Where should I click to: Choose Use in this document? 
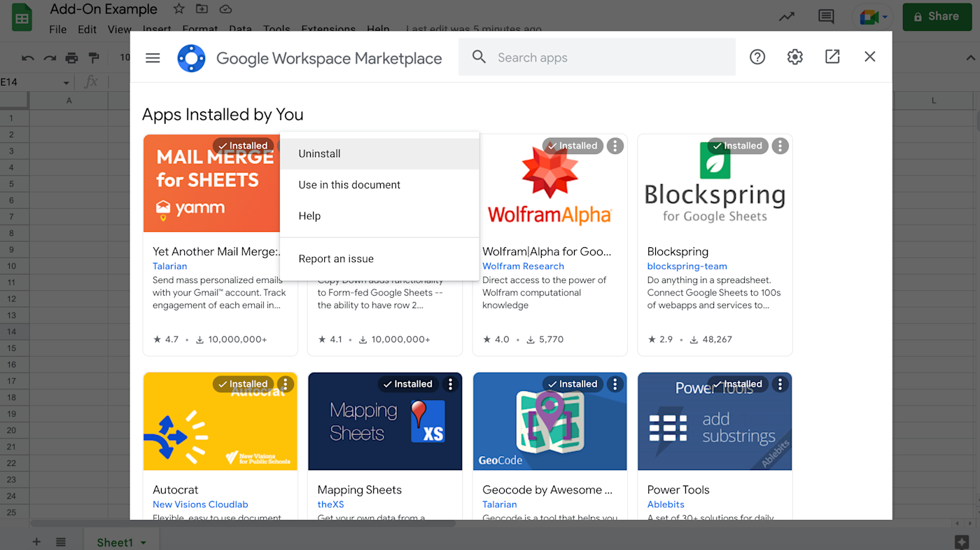(379, 185)
